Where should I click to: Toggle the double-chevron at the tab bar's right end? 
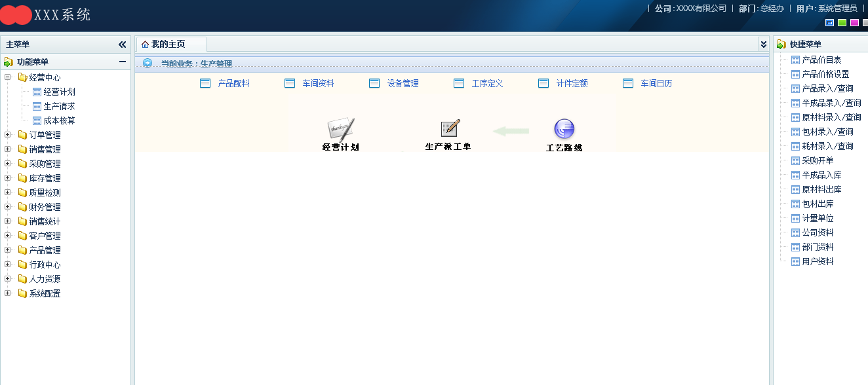pos(763,45)
